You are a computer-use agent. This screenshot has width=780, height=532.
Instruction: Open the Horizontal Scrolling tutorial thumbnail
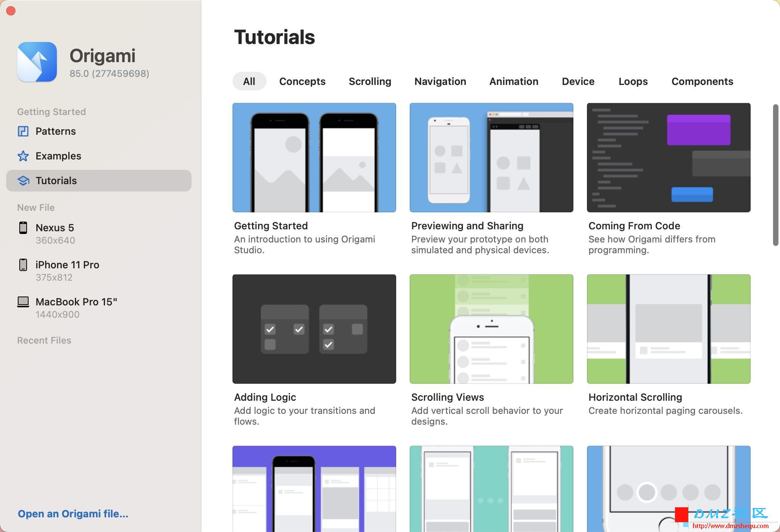click(669, 329)
